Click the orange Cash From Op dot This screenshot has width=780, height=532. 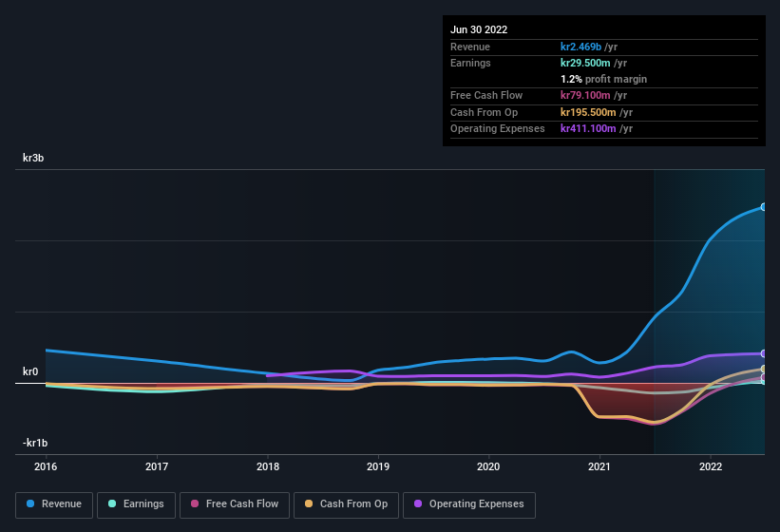[310, 503]
